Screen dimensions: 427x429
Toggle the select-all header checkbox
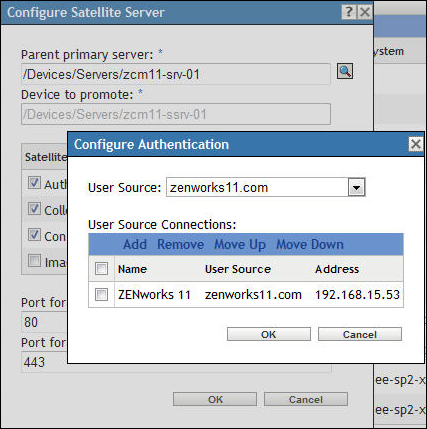[101, 269]
